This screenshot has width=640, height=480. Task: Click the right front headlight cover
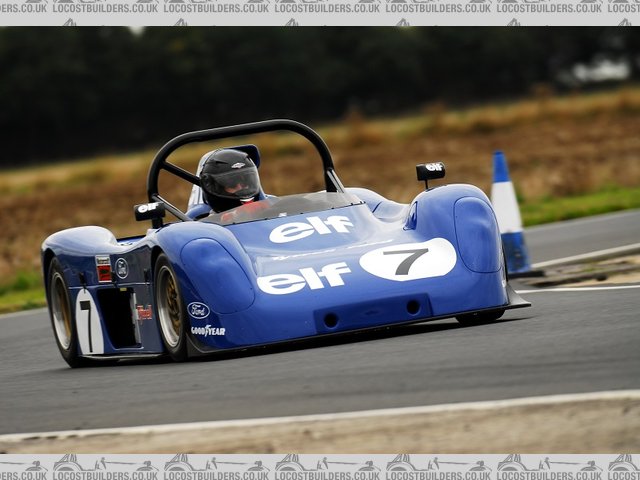point(477,234)
